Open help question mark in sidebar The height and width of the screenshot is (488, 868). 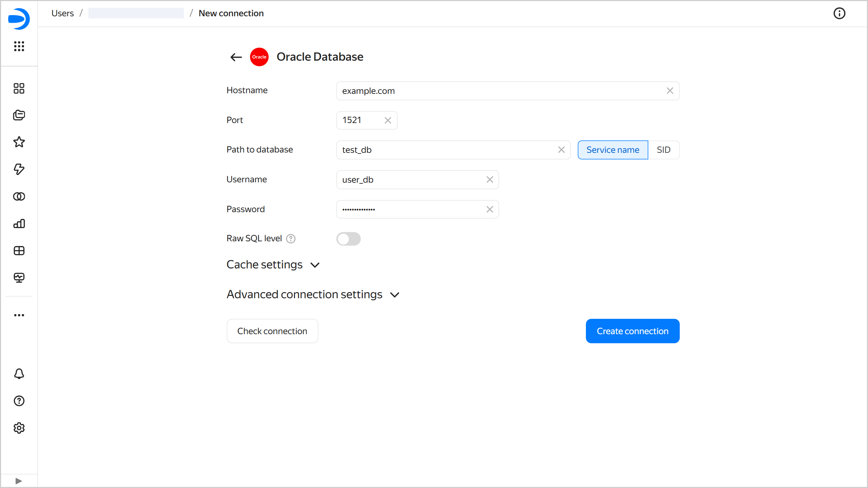(19, 401)
